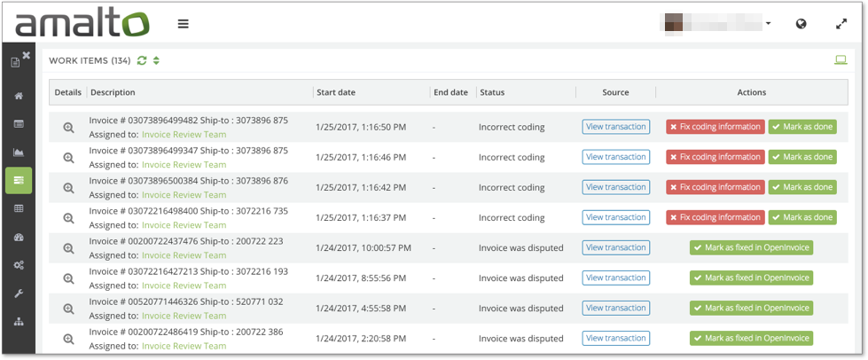Screen dimensions: 868x360
Task: Open the gears settings icon in sidebar
Action: tap(18, 265)
